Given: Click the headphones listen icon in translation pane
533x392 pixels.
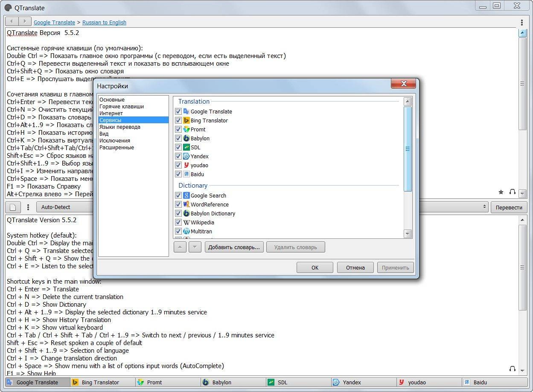Looking at the screenshot, I should (513, 369).
